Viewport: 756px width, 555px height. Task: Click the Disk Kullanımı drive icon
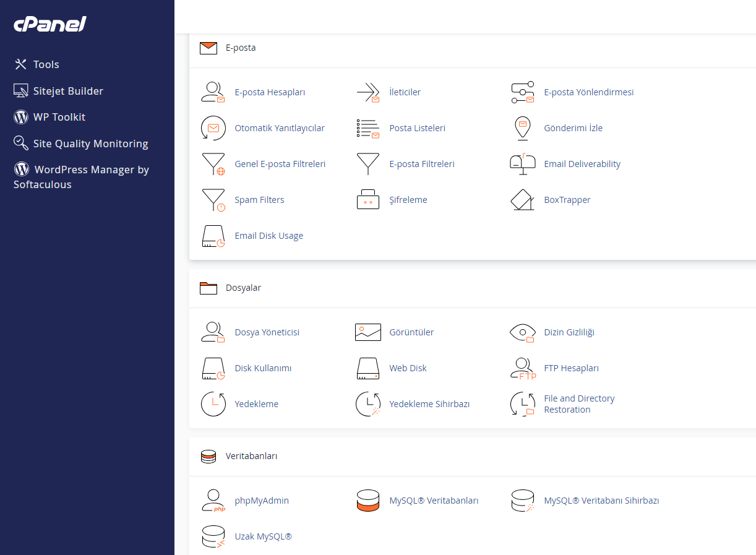(213, 368)
